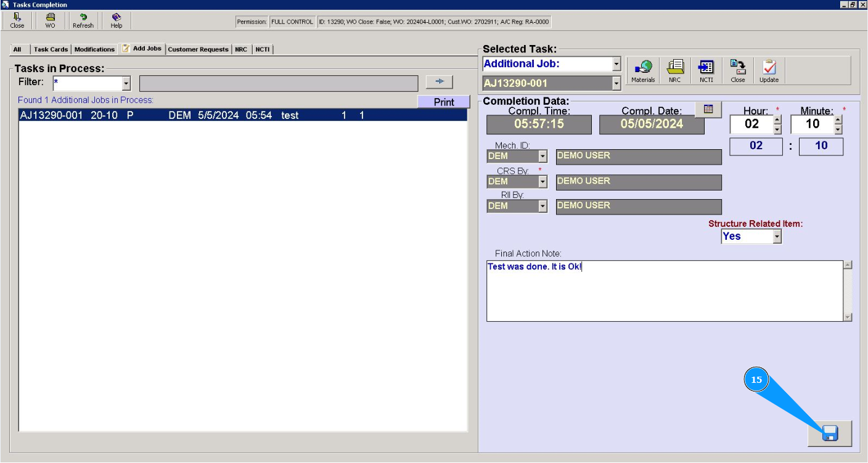Decrease the Hour stepper value
868x463 pixels.
tap(777, 129)
